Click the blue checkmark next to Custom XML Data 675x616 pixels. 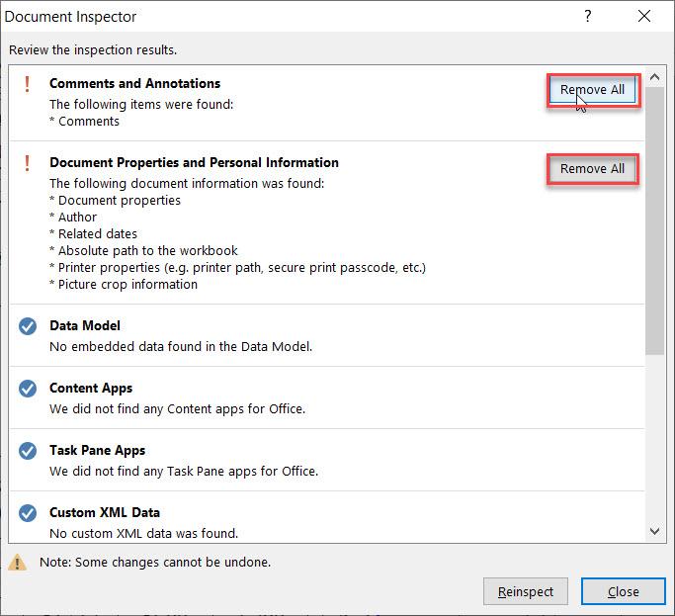28,513
